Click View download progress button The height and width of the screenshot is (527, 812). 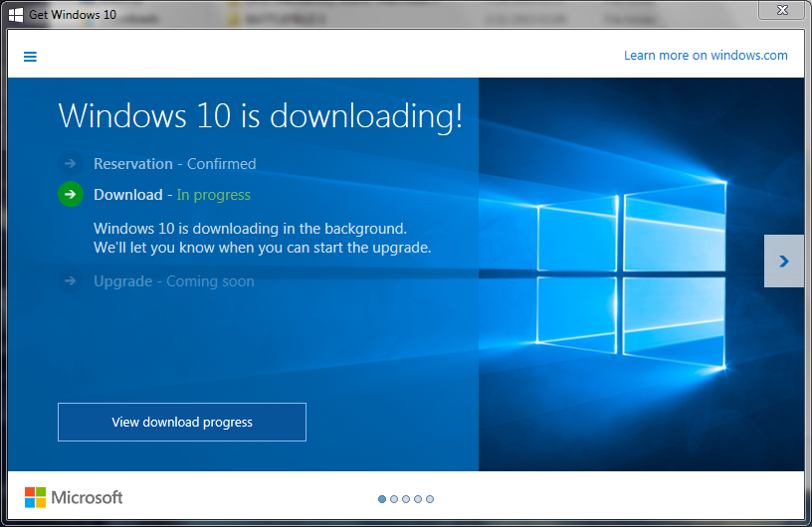[x=182, y=422]
